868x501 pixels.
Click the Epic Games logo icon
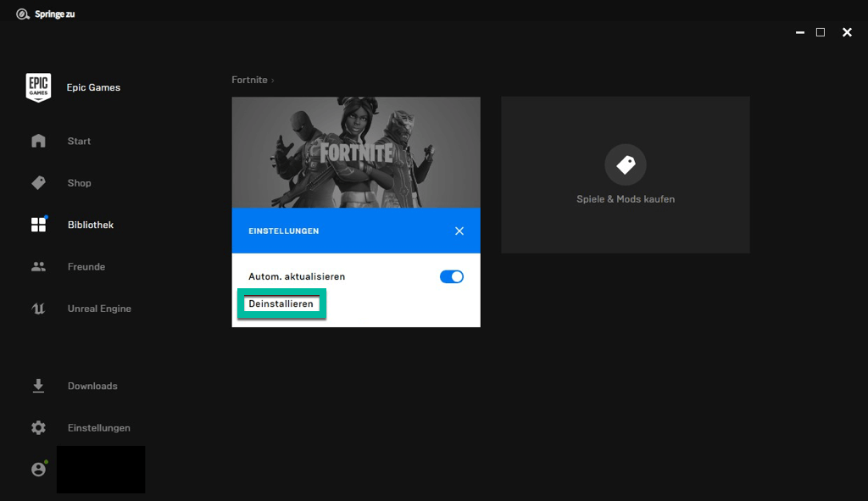click(38, 87)
